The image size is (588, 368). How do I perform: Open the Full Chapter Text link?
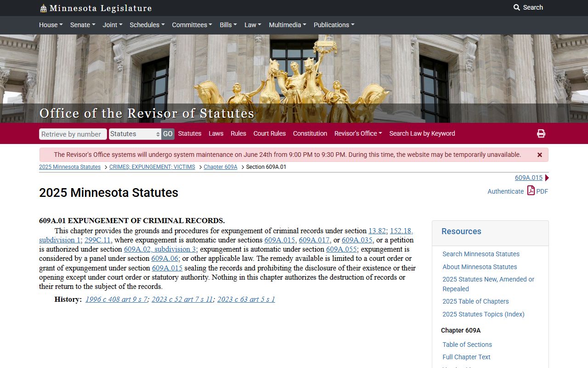[x=466, y=357]
